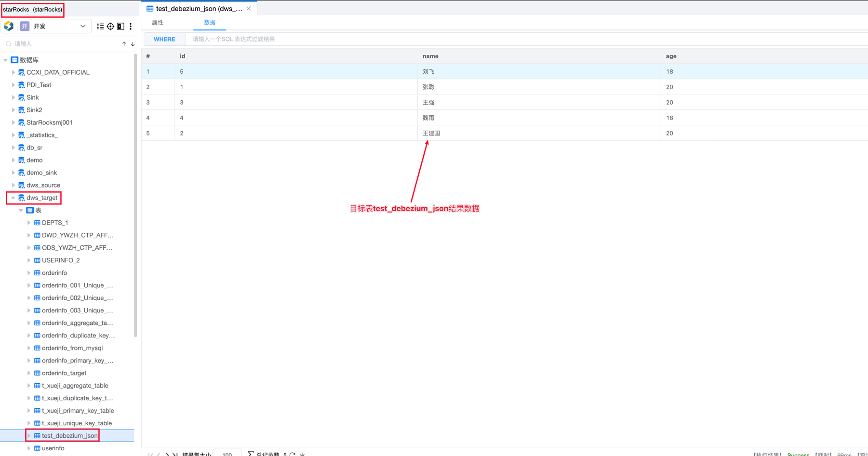Click the descending arrow beside search box
868x456 pixels.
(x=133, y=44)
